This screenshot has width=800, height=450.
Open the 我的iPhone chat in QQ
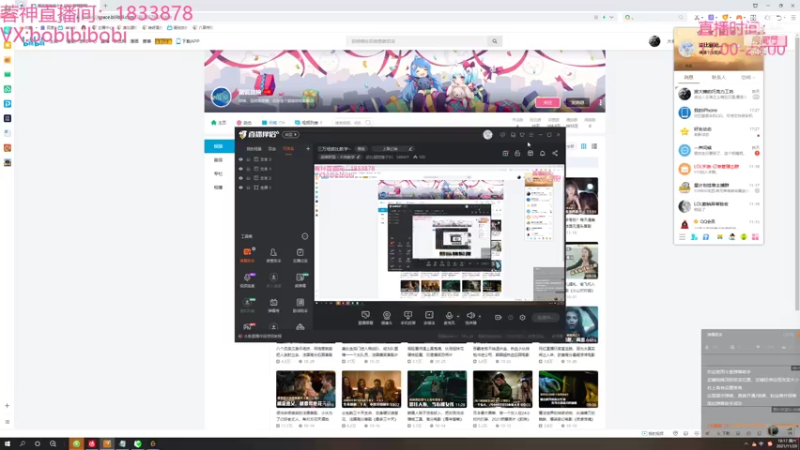(718, 113)
